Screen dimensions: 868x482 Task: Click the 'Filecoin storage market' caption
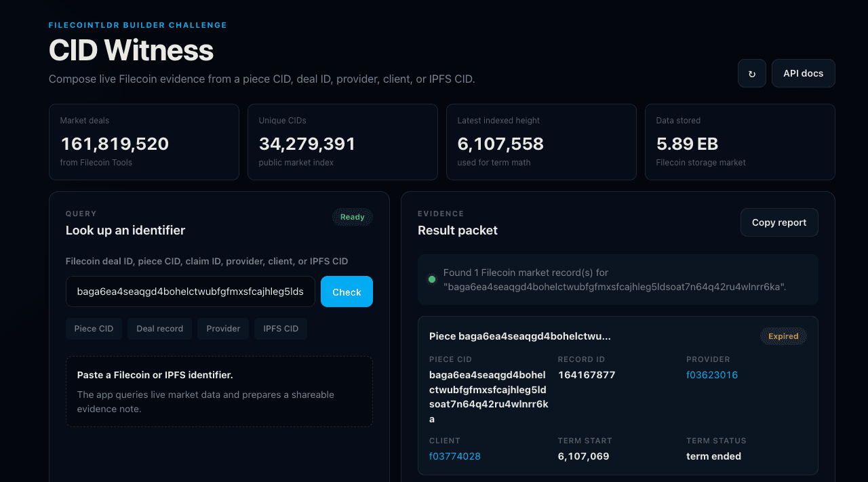coord(701,163)
